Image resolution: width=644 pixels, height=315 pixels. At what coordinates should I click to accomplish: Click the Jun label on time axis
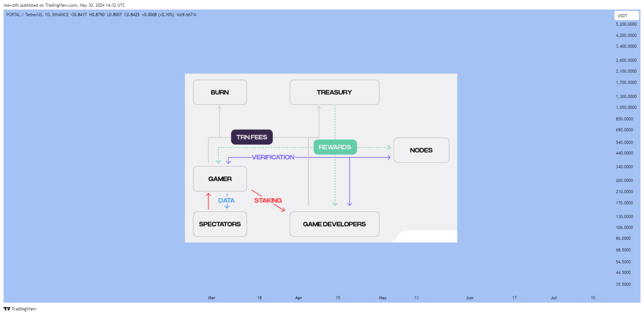[x=470, y=298]
